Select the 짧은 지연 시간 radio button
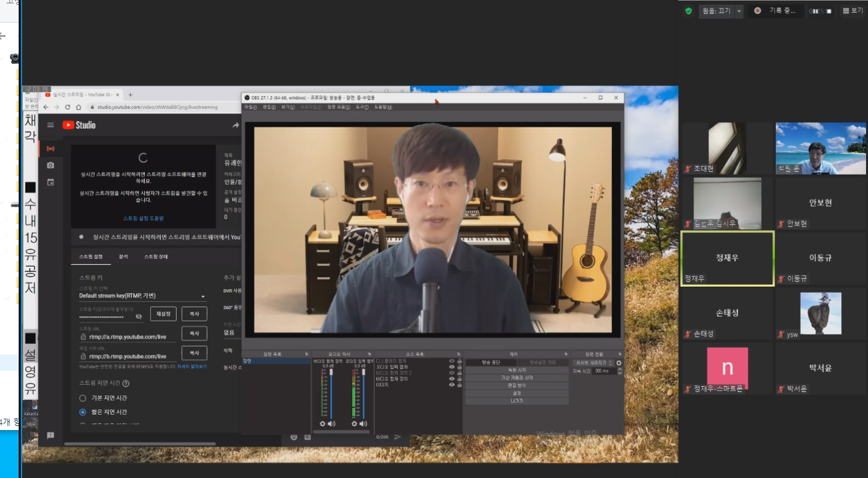 pos(83,412)
